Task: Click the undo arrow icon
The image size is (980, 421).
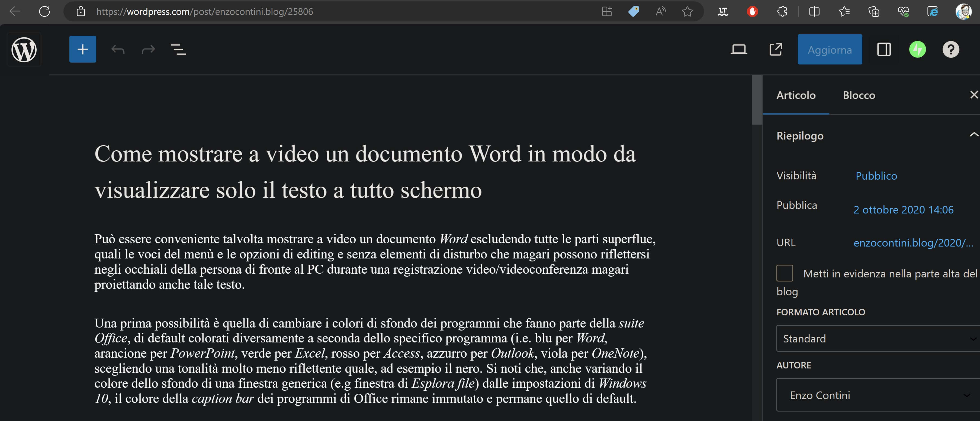Action: point(118,49)
